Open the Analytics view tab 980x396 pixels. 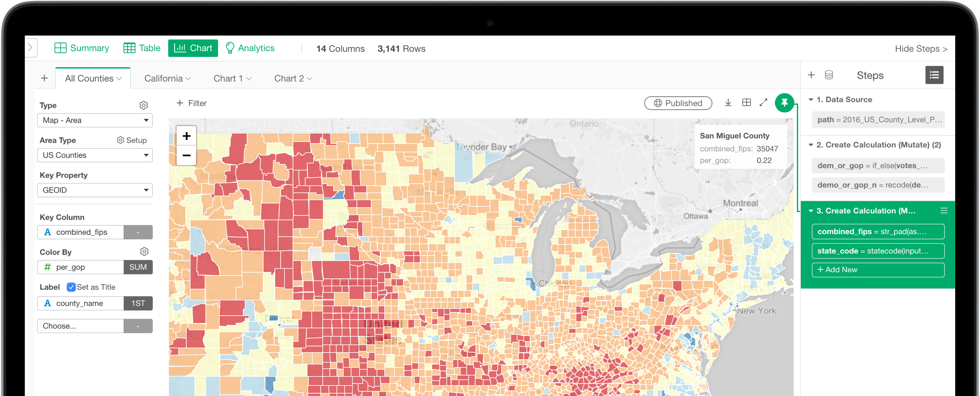pos(250,48)
